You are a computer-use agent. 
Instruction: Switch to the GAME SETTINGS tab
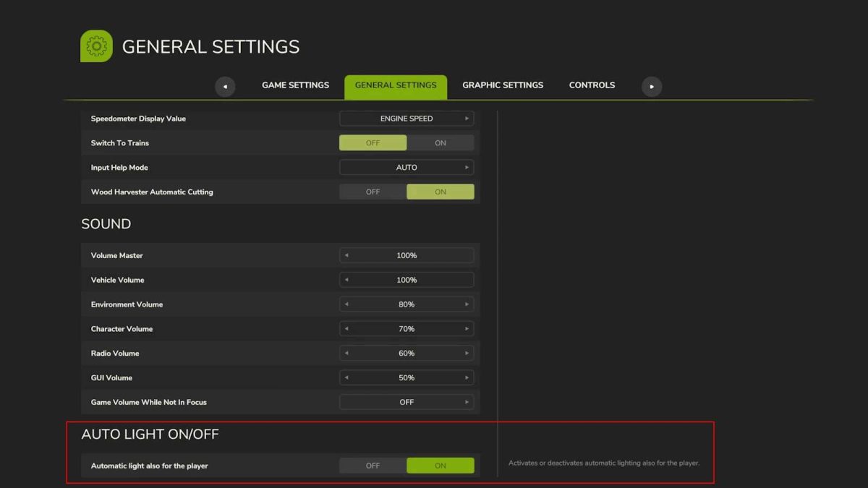[x=295, y=85]
